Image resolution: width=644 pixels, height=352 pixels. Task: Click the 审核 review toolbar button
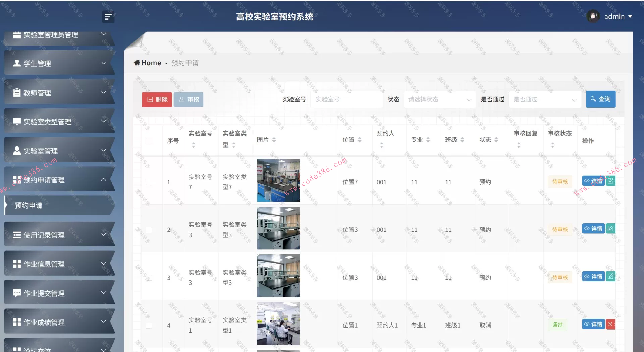pyautogui.click(x=189, y=99)
